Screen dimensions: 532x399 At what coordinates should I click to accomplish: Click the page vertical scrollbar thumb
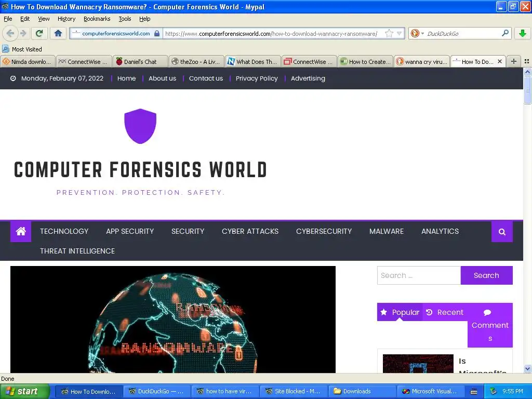(527, 90)
